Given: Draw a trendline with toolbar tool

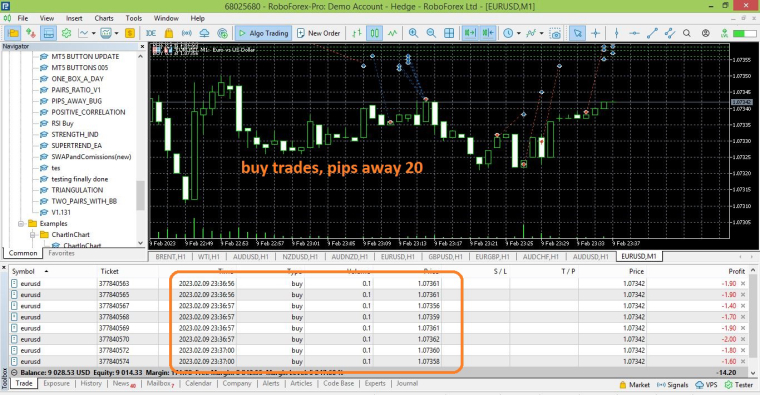Looking at the screenshot, I should pyautogui.click(x=652, y=33).
